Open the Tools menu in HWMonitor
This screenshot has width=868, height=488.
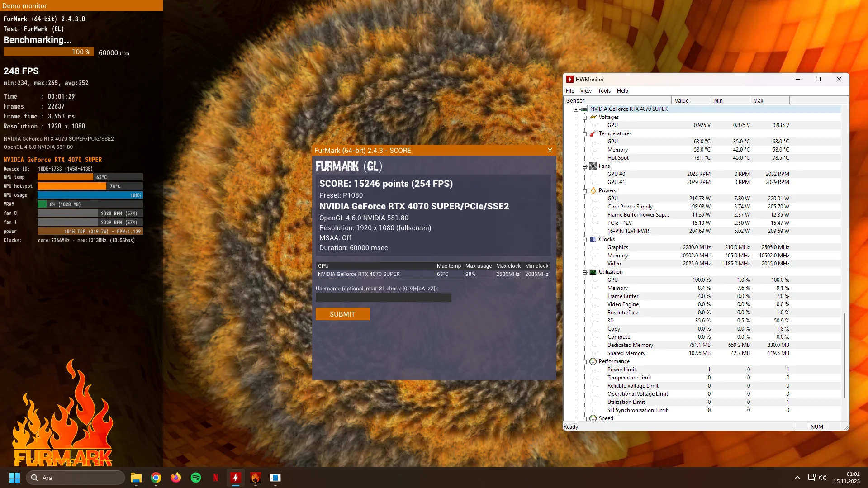[x=604, y=91]
